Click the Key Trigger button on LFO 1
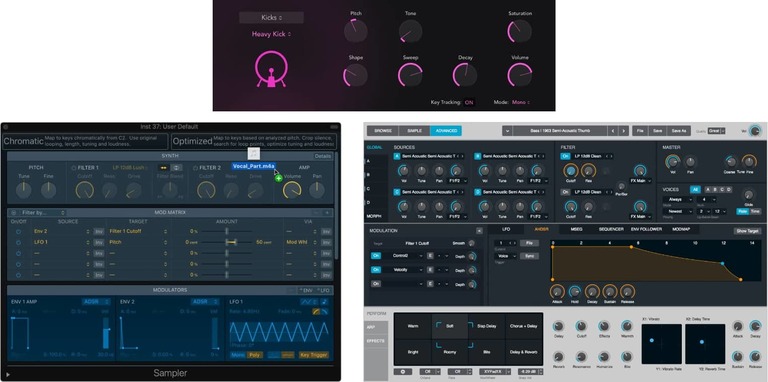 [x=313, y=355]
